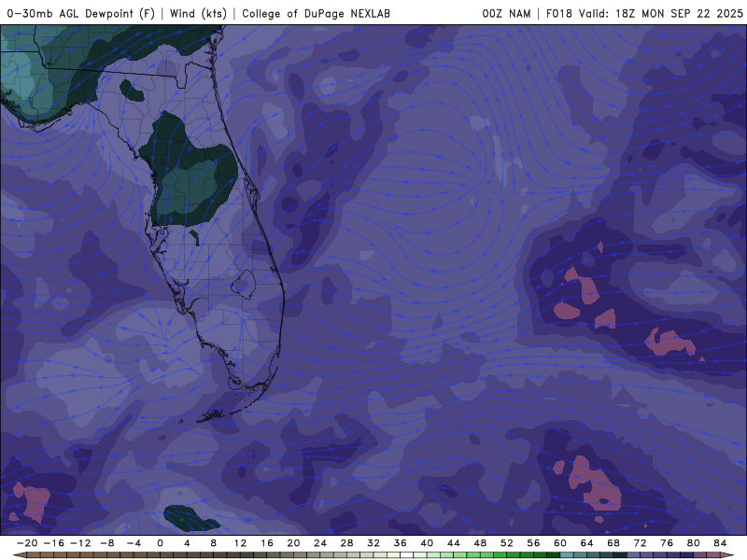The width and height of the screenshot is (747, 560).
Task: Click the 'Wind (kts)' title label
Action: [x=198, y=13]
